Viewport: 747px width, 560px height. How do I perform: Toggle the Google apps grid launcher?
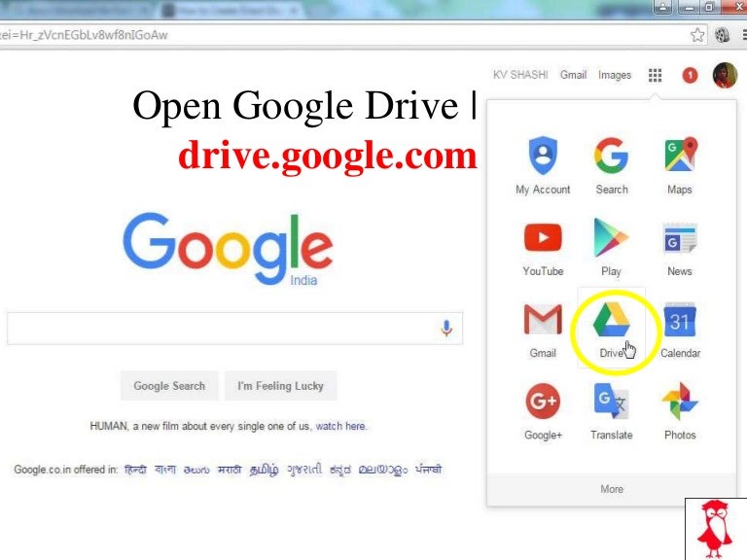tap(655, 75)
